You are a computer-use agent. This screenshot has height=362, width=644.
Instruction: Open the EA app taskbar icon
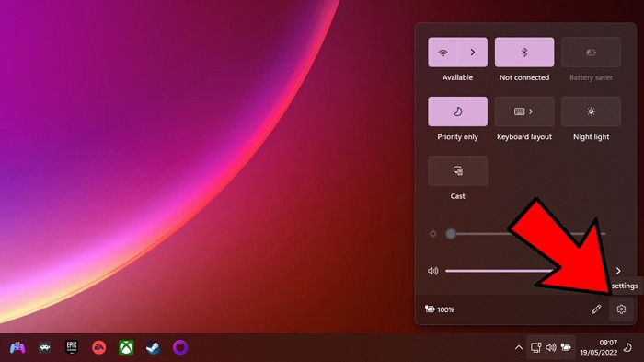click(x=99, y=348)
